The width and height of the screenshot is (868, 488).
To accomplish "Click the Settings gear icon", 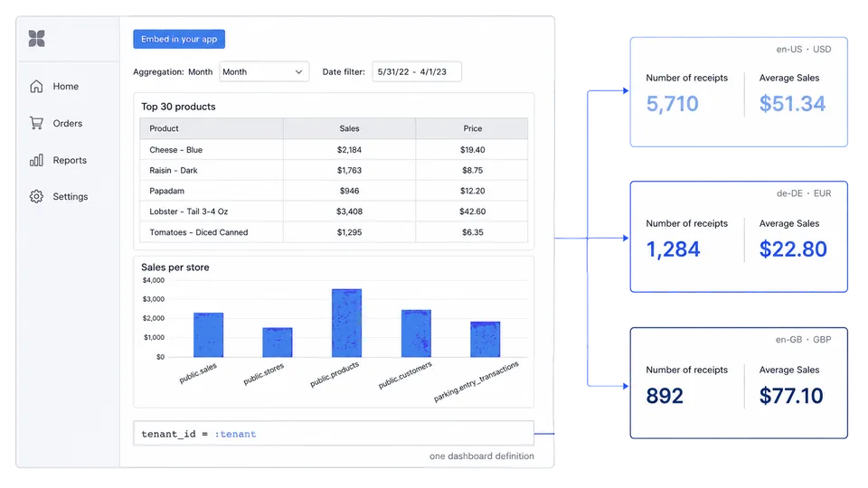I will point(36,196).
